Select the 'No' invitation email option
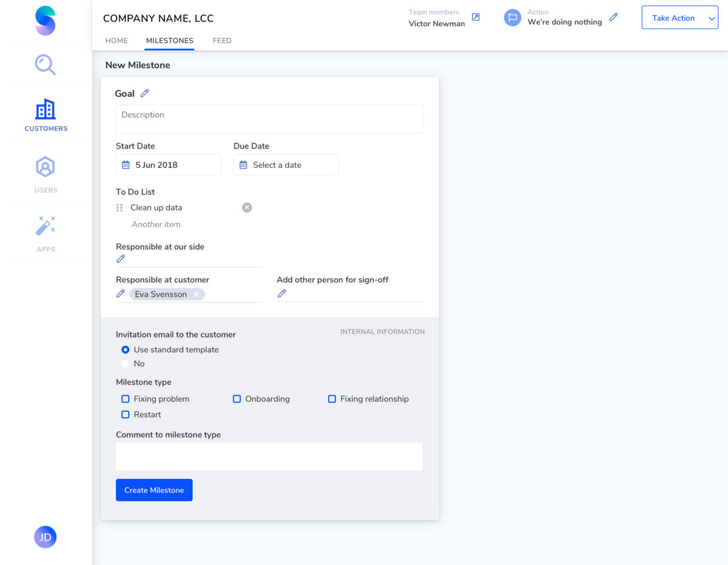The width and height of the screenshot is (728, 565). (x=125, y=363)
